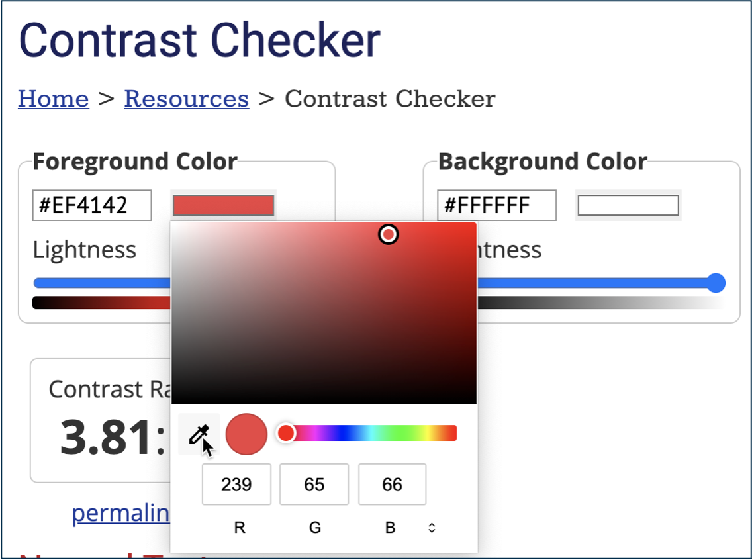Click the background lightness gradient bar
The height and width of the screenshot is (560, 752).
(596, 303)
